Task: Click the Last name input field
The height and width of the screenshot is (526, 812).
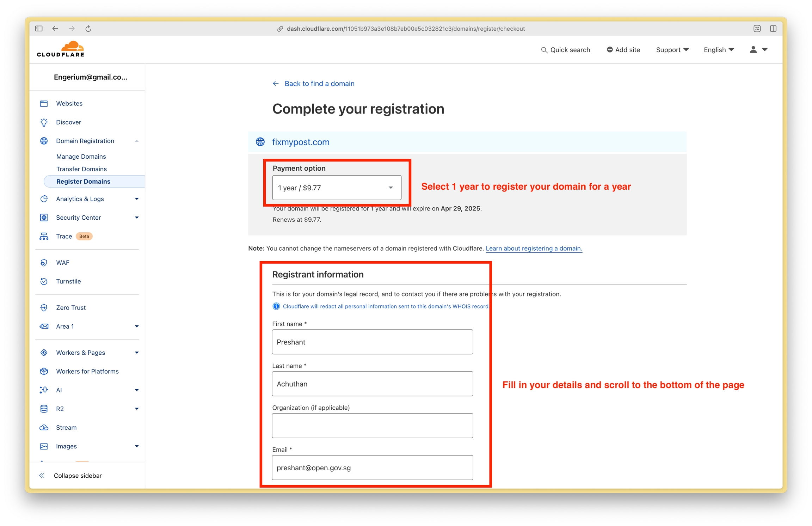Action: [373, 384]
